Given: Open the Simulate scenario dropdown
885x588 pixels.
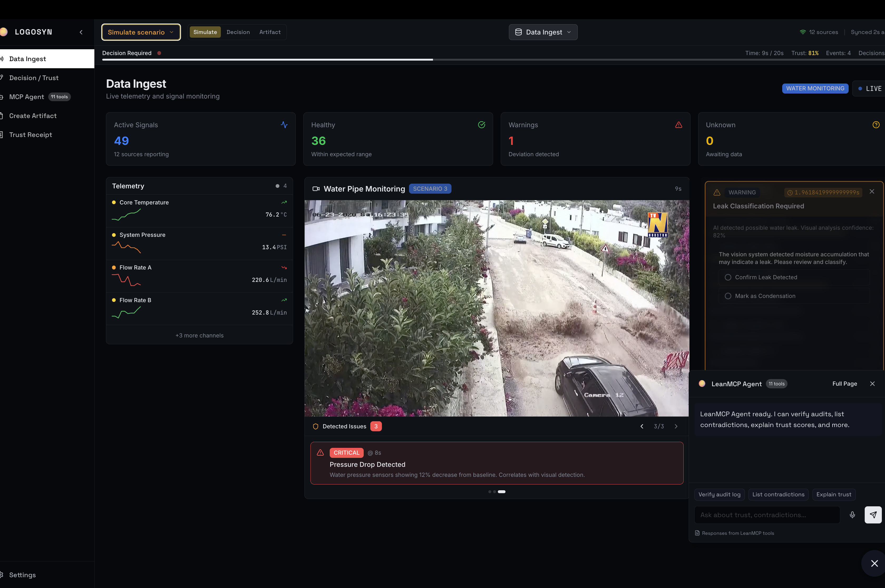Looking at the screenshot, I should coord(141,32).
